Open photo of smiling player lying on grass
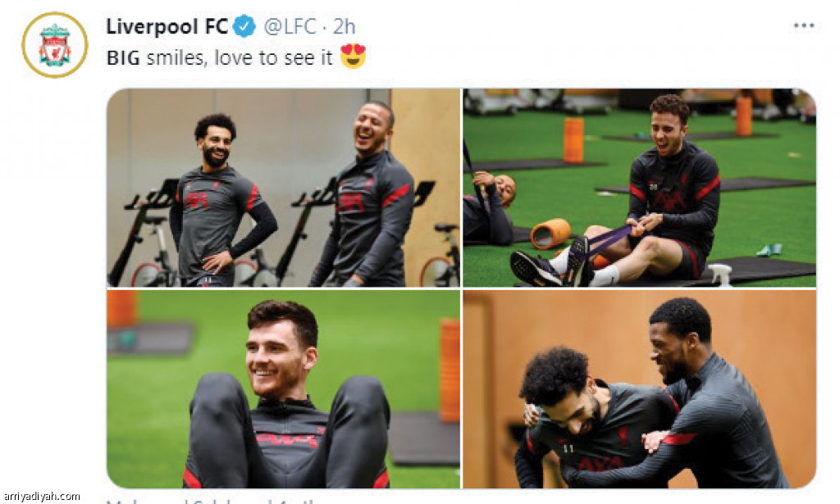This screenshot has width=840, height=504. pyautogui.click(x=283, y=389)
